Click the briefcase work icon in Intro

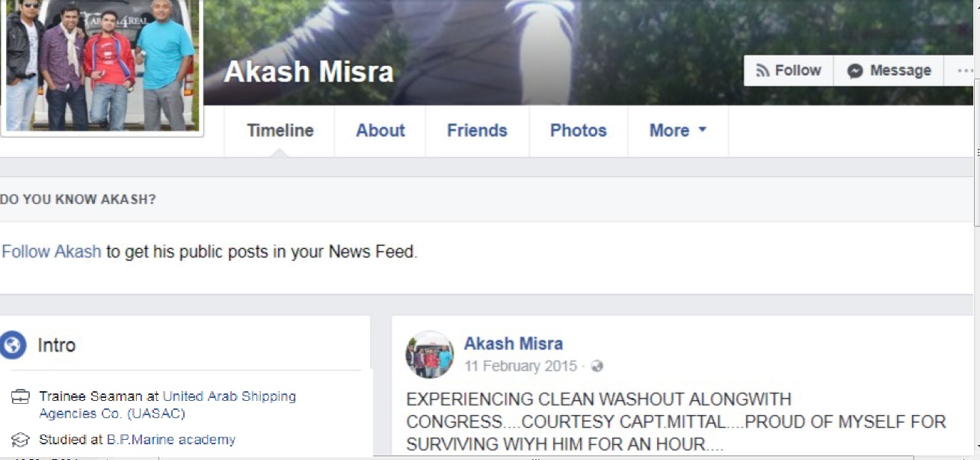pos(20,396)
